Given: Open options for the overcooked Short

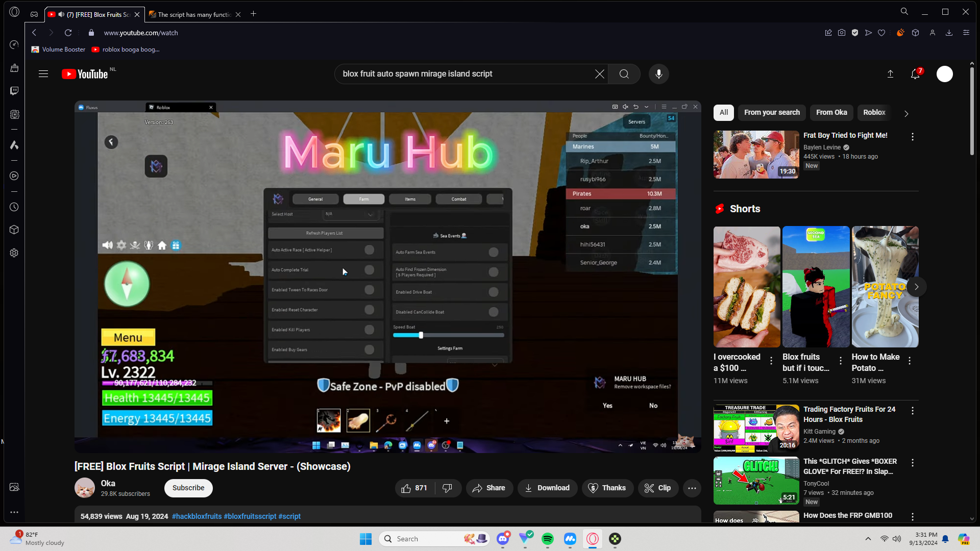Looking at the screenshot, I should tap(771, 360).
